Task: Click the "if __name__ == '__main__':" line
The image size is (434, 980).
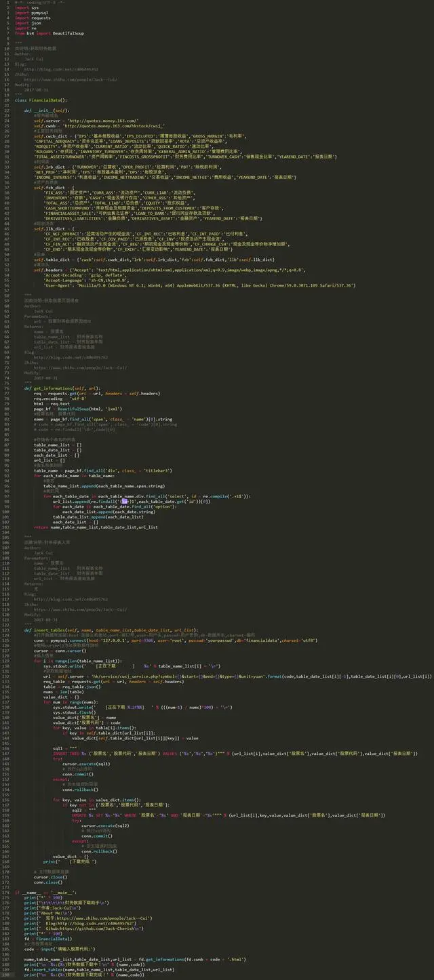Action: [x=45, y=893]
